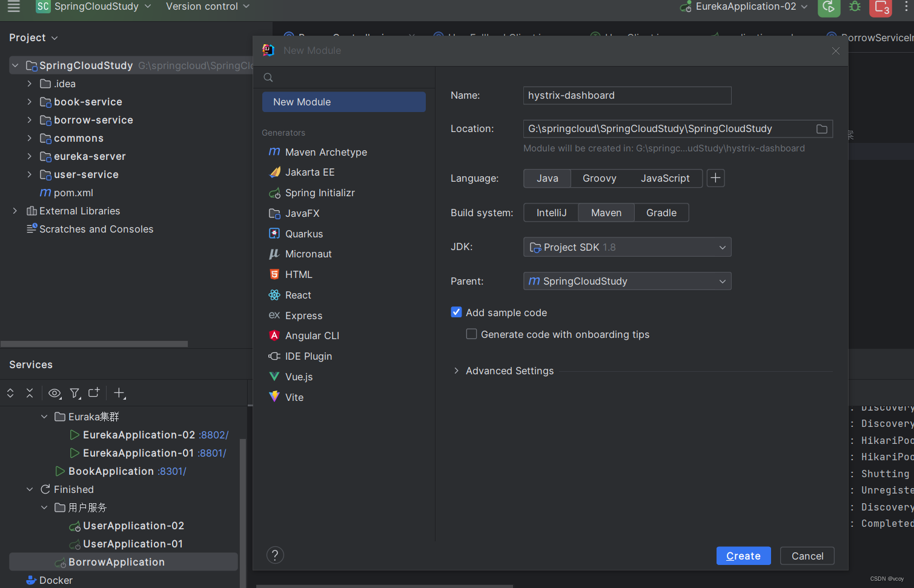This screenshot has width=914, height=588.
Task: Click the Cancel button
Action: 807,556
